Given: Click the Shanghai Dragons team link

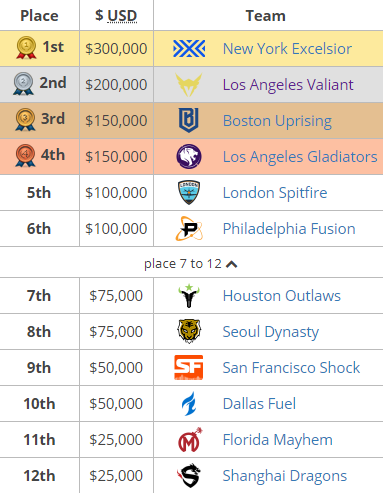Looking at the screenshot, I should pyautogui.click(x=285, y=476).
